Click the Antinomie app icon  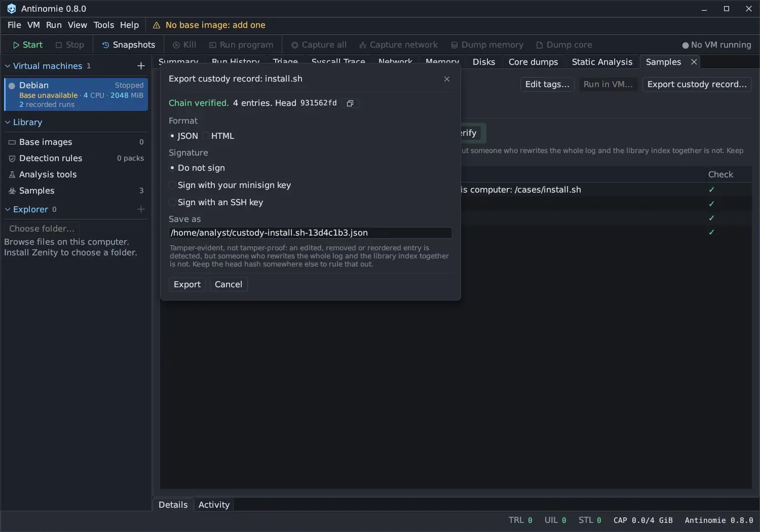11,9
